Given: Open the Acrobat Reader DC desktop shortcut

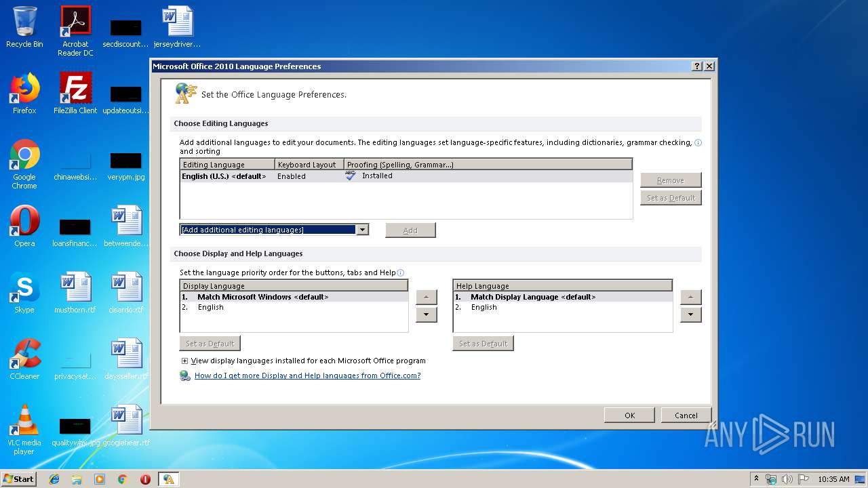Looking at the screenshot, I should pyautogui.click(x=75, y=31).
